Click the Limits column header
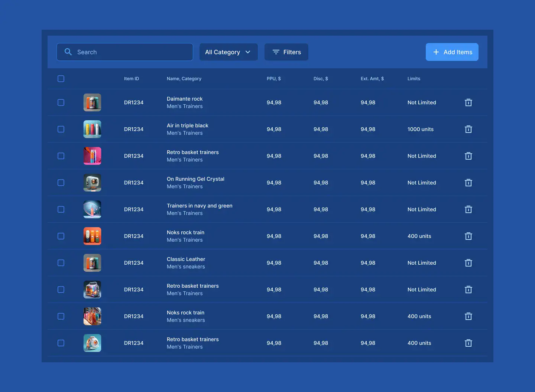 [x=414, y=79]
